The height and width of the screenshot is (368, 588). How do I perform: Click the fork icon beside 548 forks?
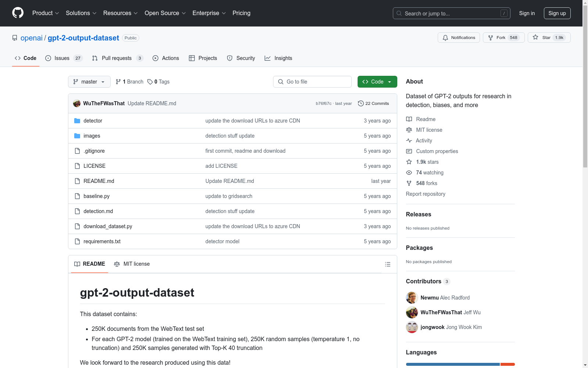click(409, 183)
